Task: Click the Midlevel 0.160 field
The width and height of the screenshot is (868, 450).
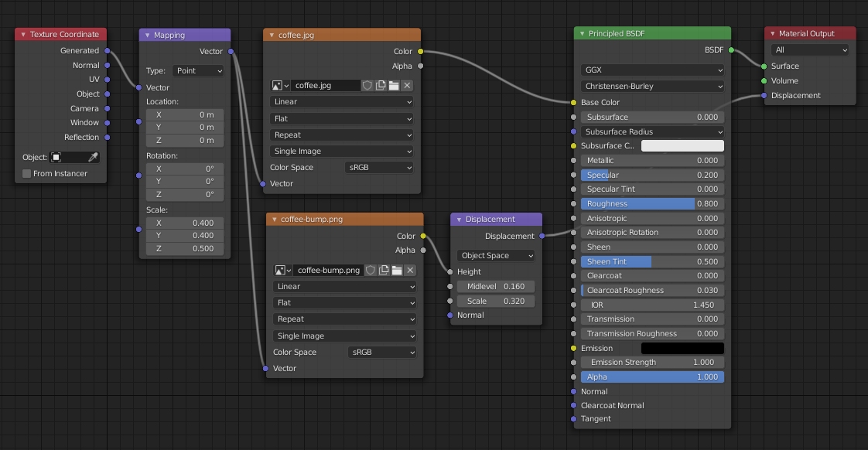Action: [x=496, y=286]
